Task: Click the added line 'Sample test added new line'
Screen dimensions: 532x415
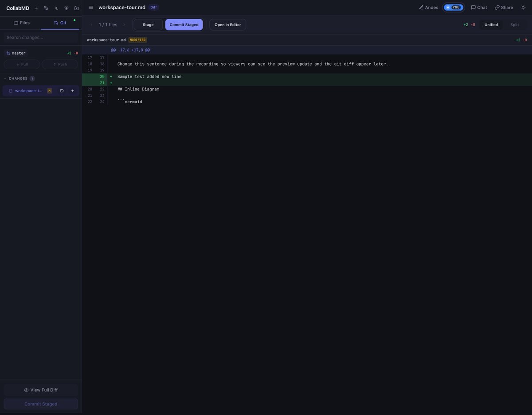Action: [x=149, y=77]
